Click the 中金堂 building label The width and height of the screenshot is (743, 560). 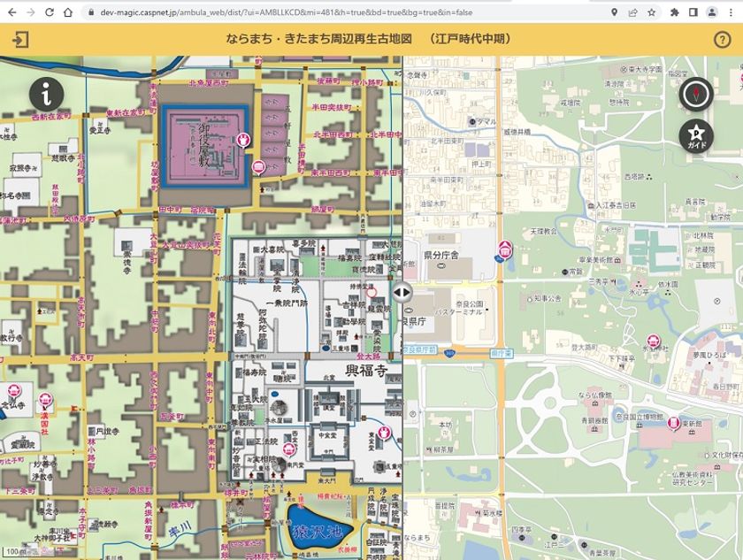[x=327, y=435]
